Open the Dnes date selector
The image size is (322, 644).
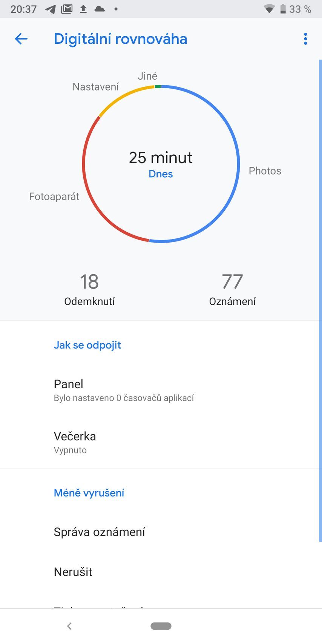coord(161,174)
